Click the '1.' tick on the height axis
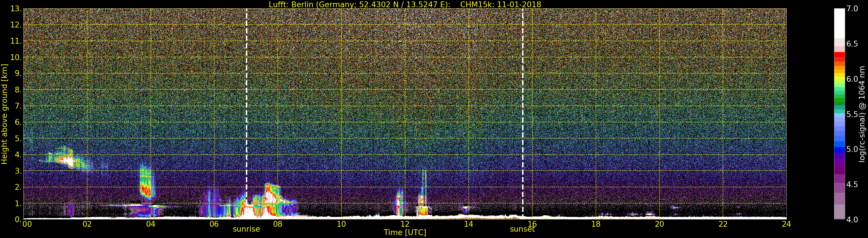This screenshot has height=238, width=868. pos(18,203)
